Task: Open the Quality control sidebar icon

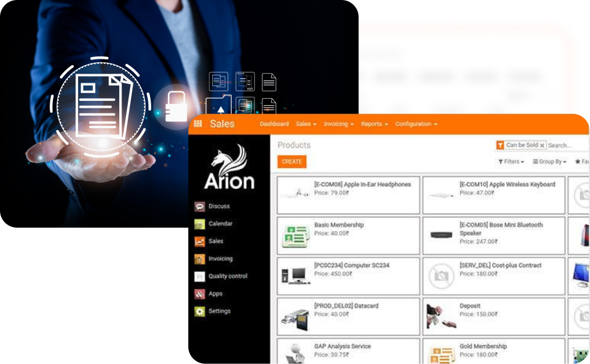Action: (199, 277)
